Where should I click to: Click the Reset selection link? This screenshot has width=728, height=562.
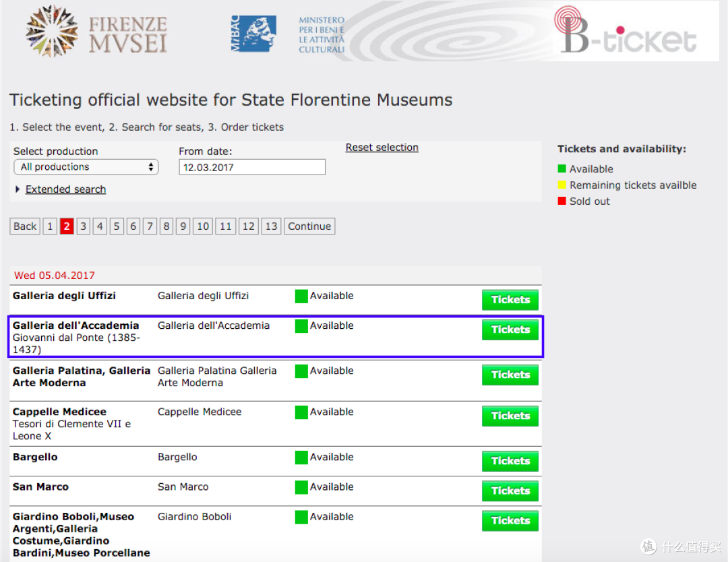[382, 147]
